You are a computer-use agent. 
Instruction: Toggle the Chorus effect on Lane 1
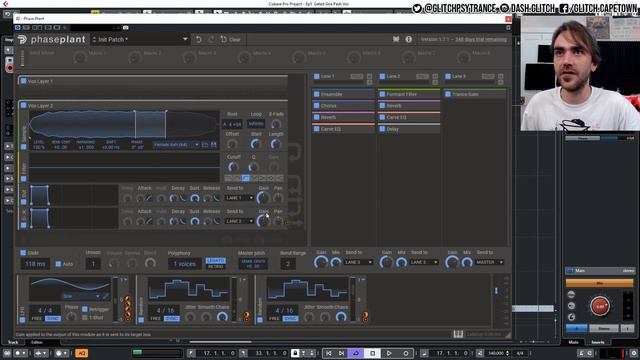[317, 106]
